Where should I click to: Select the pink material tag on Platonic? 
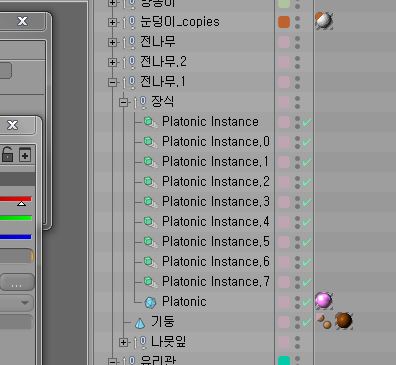(324, 300)
